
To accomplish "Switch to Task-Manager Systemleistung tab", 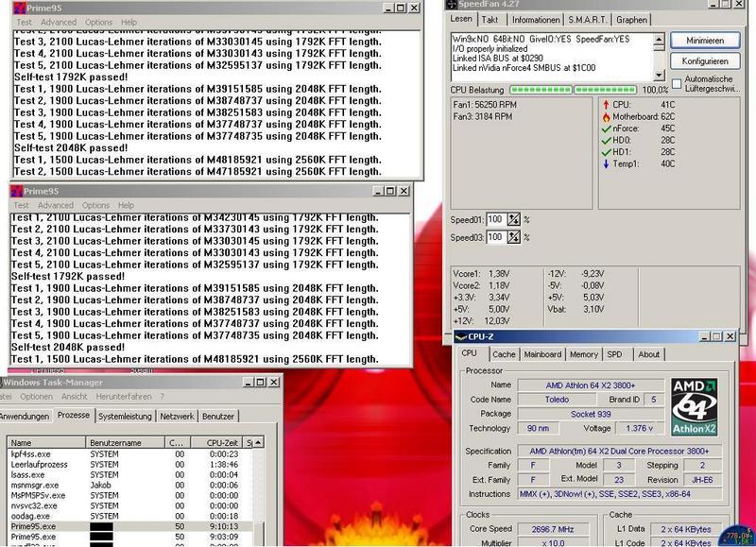I will pyautogui.click(x=125, y=417).
